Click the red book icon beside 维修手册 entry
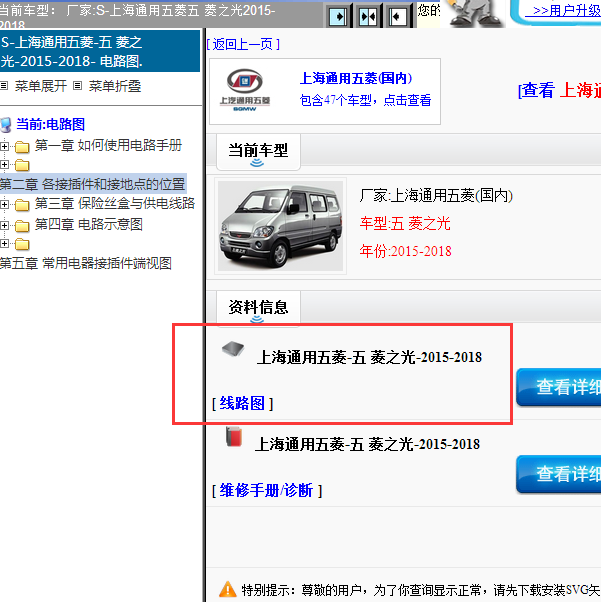Screen dimensions: 601x602 click(234, 437)
